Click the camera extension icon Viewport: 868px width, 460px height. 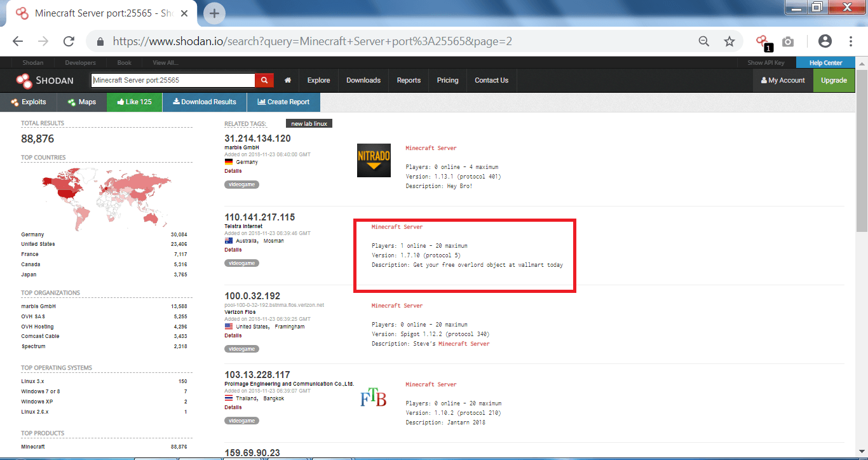click(x=788, y=41)
